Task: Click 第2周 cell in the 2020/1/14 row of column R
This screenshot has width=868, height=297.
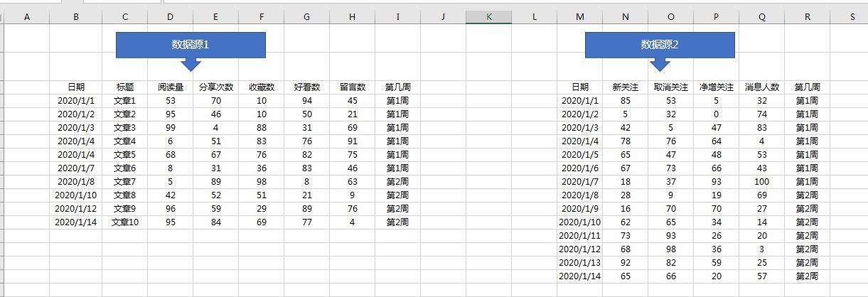Action: (807, 276)
